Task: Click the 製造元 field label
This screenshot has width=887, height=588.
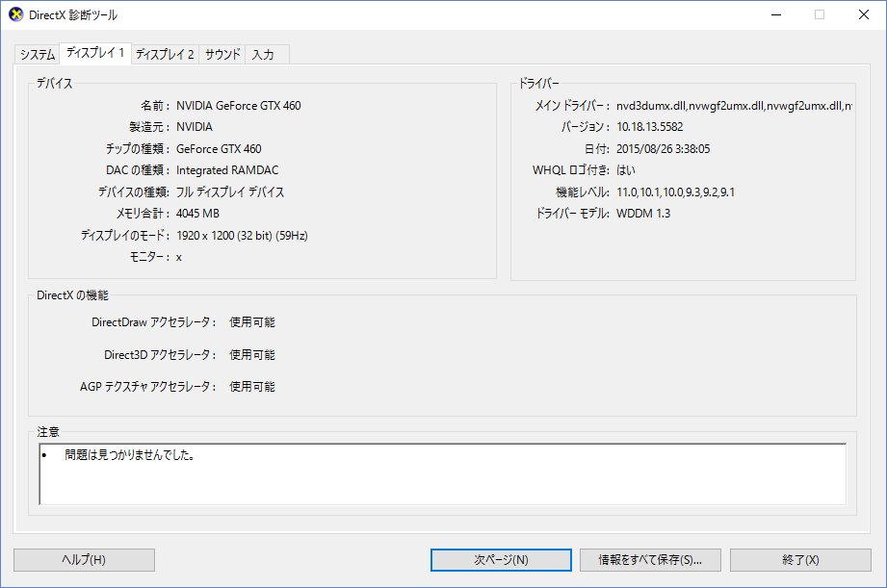Action: click(x=149, y=127)
